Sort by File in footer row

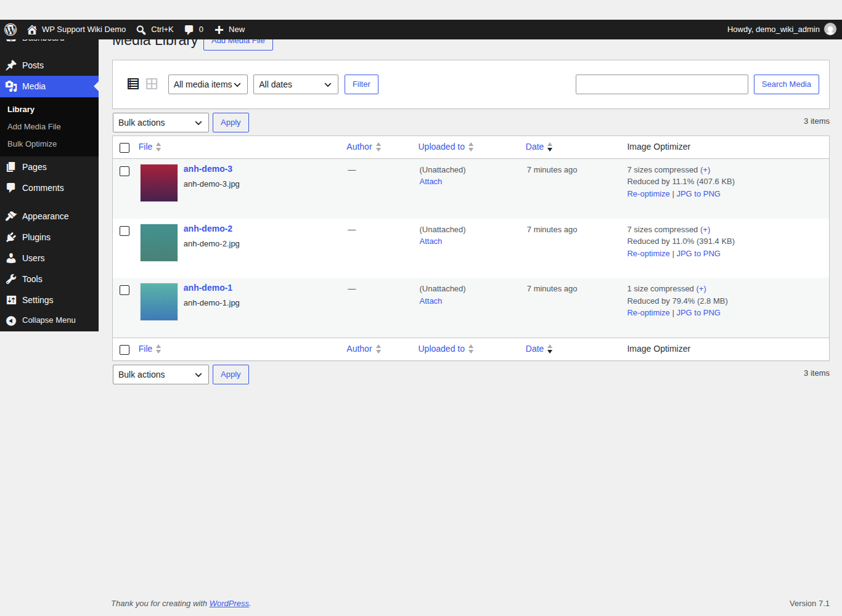pyautogui.click(x=150, y=349)
